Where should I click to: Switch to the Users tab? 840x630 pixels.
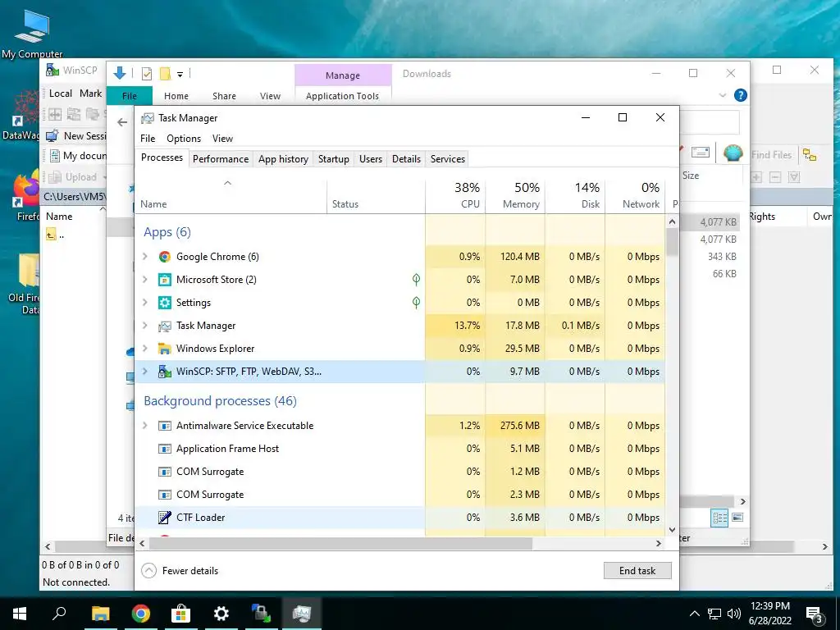pyautogui.click(x=371, y=159)
